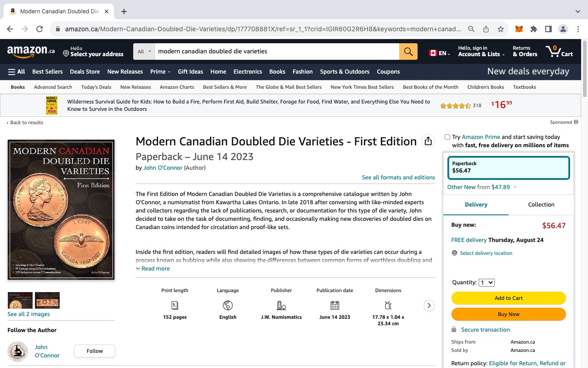The image size is (588, 368).
Task: Switch to the Collection tab
Action: 541,205
